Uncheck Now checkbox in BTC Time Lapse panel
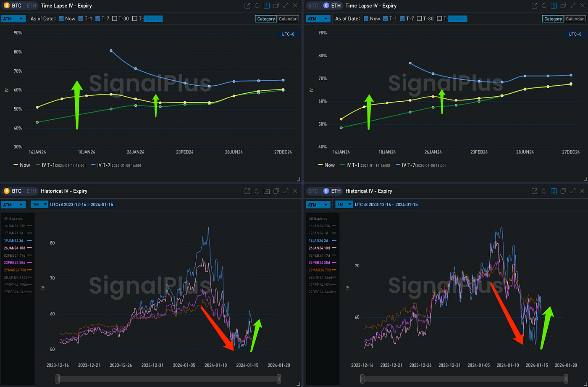The width and height of the screenshot is (588, 387). 61,18
